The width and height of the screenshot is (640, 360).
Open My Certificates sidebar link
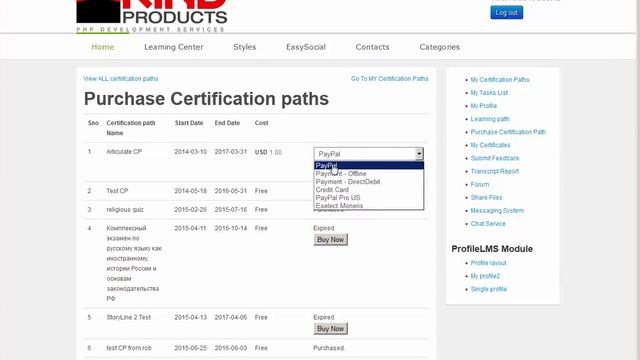(491, 145)
